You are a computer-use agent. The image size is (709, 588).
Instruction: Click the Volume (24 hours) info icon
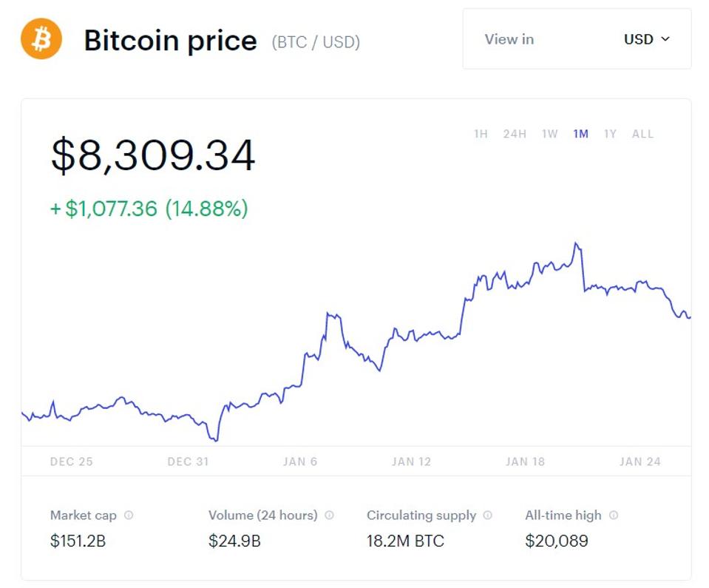click(x=329, y=516)
